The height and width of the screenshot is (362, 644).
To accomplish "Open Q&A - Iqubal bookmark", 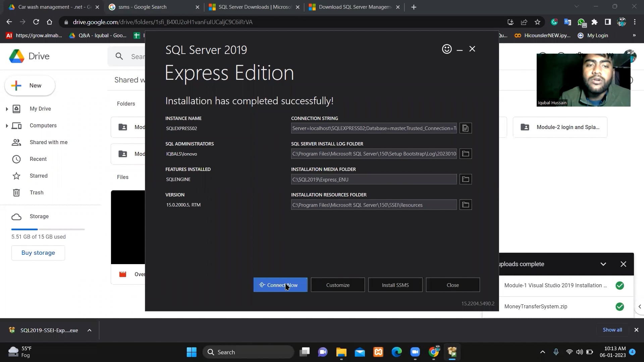I will (x=98, y=35).
